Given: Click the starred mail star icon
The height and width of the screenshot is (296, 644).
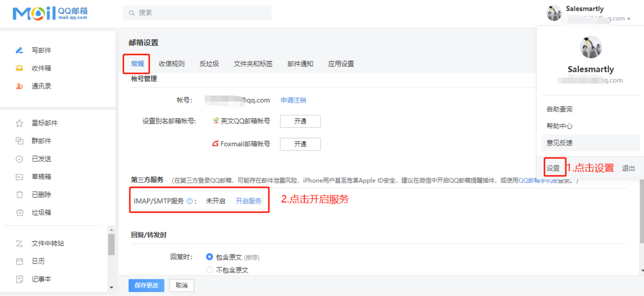Looking at the screenshot, I should [x=19, y=123].
